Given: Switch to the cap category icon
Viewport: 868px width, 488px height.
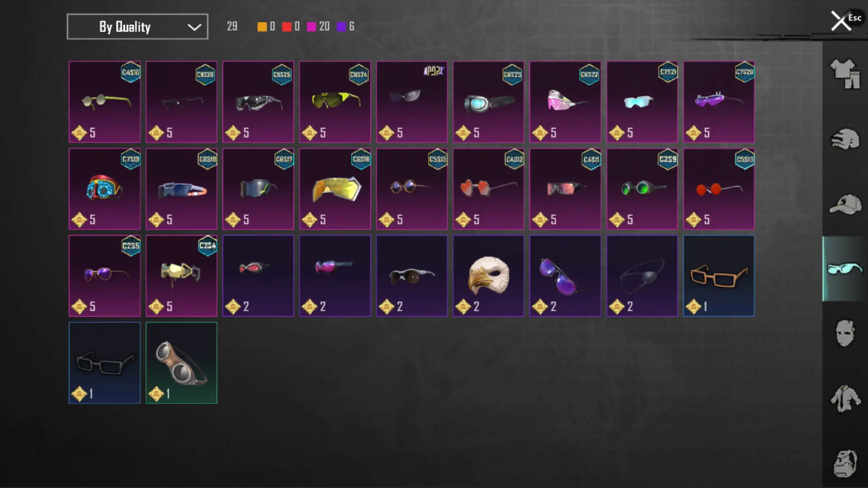Looking at the screenshot, I should tap(845, 204).
